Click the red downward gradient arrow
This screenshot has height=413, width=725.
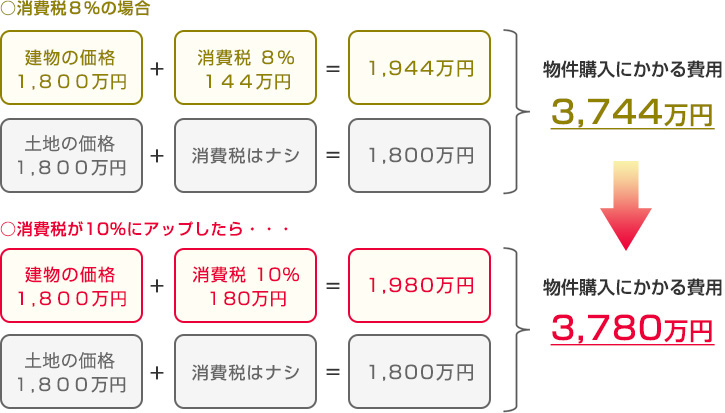(x=626, y=205)
